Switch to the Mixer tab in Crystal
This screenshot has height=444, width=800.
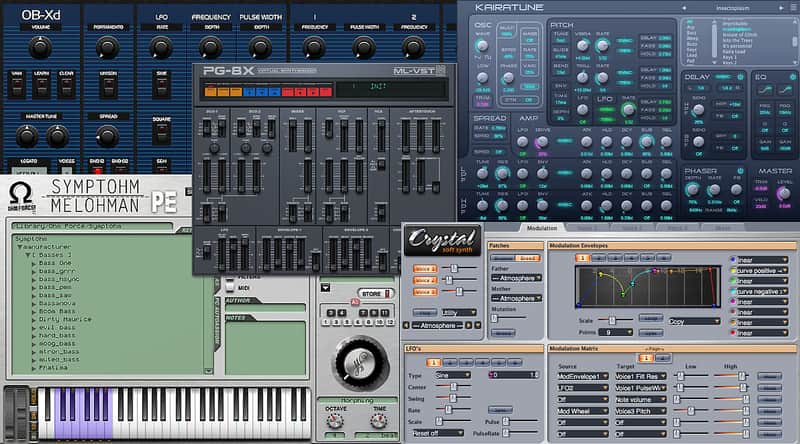722,228
